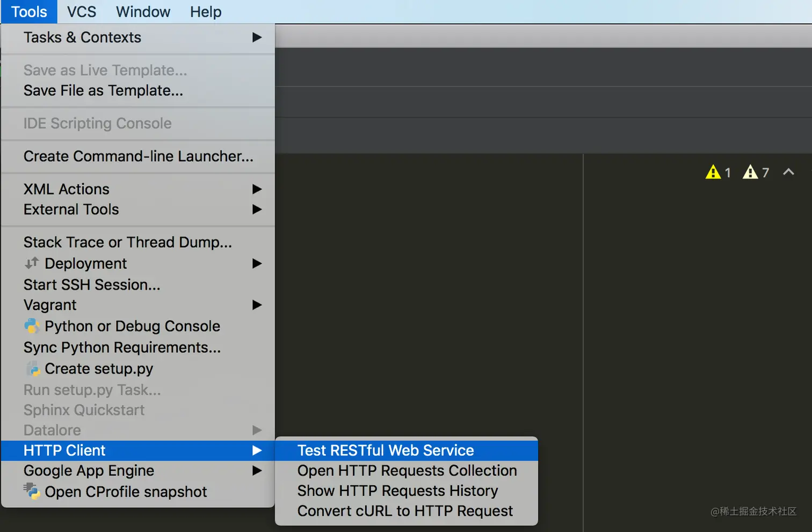
Task: Select External Tools menu item
Action: (x=138, y=209)
